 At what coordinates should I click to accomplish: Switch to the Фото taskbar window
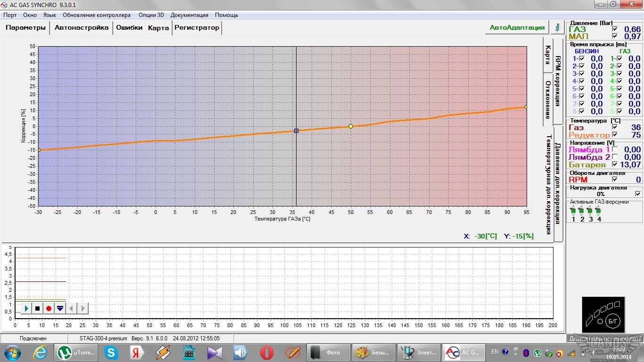pos(329,353)
